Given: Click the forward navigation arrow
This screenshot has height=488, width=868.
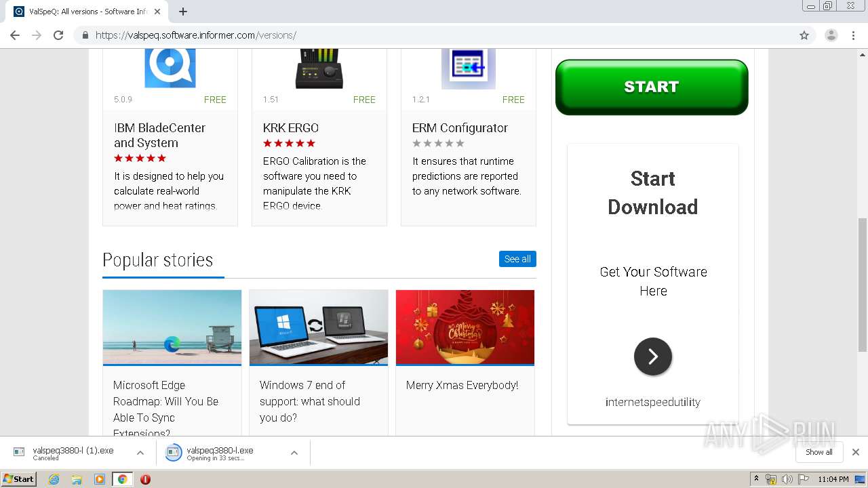Looking at the screenshot, I should click(x=37, y=35).
